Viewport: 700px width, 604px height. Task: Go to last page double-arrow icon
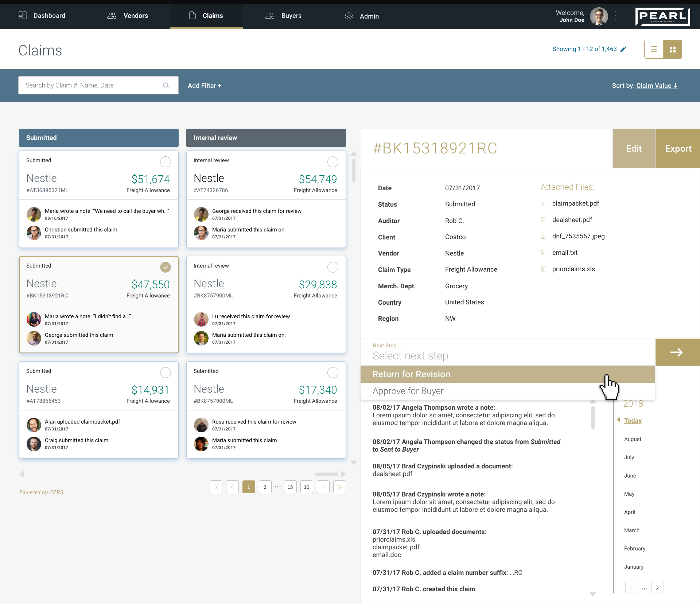[339, 487]
